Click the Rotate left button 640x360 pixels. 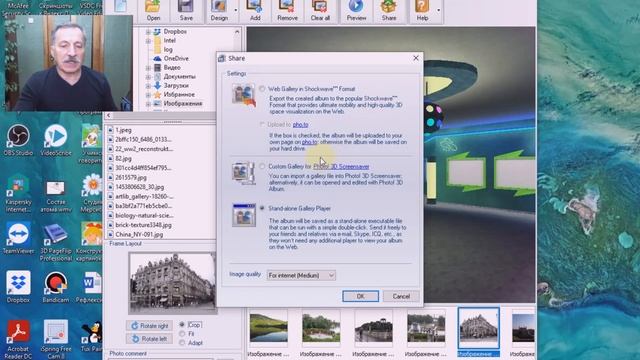click(149, 339)
